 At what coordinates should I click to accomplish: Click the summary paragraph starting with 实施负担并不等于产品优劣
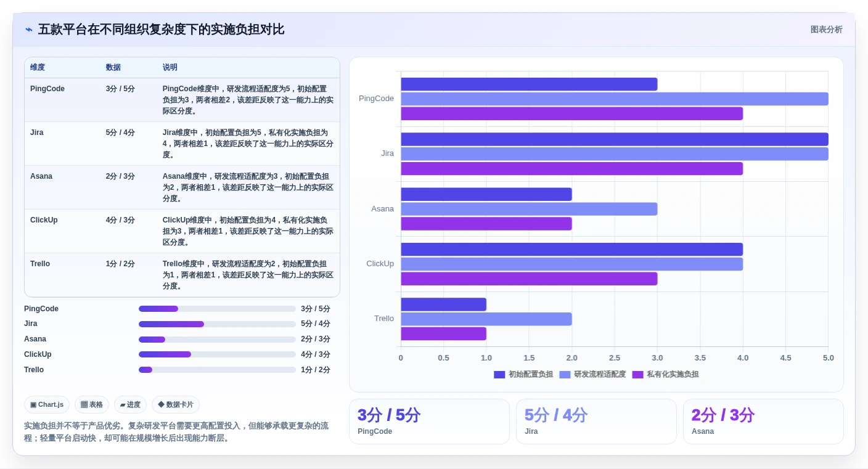click(x=177, y=432)
